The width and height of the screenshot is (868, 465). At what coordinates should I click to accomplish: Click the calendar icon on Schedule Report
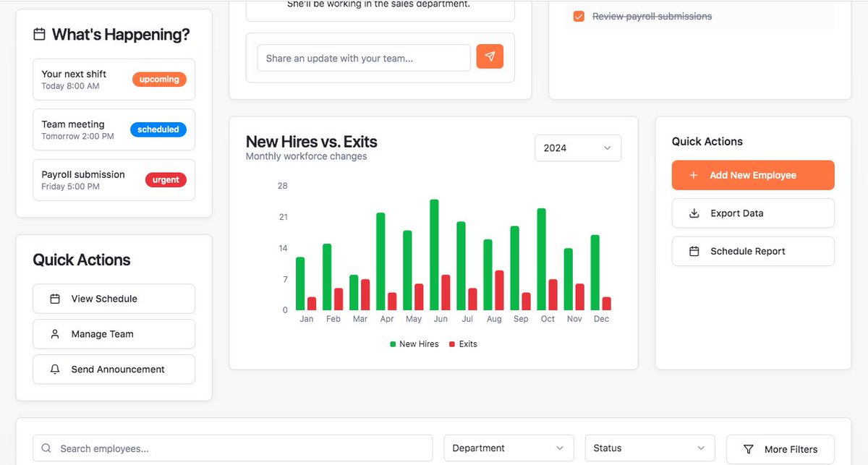694,251
